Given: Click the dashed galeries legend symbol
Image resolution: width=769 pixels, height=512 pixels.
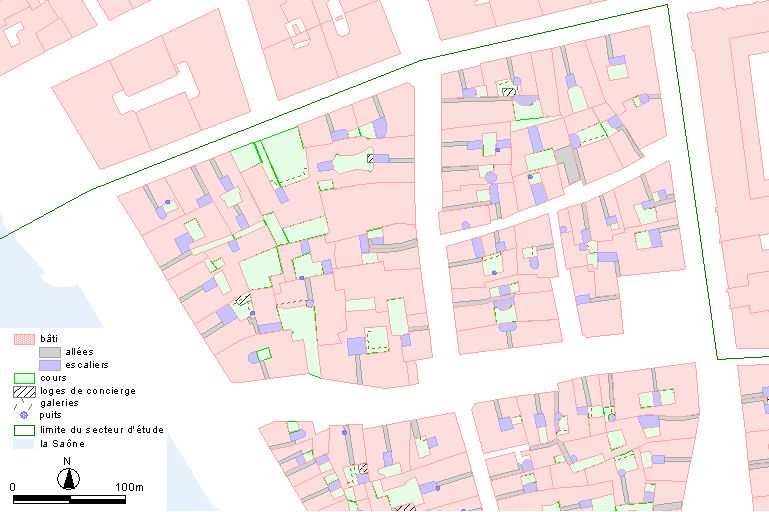Looking at the screenshot, I should coord(23,404).
